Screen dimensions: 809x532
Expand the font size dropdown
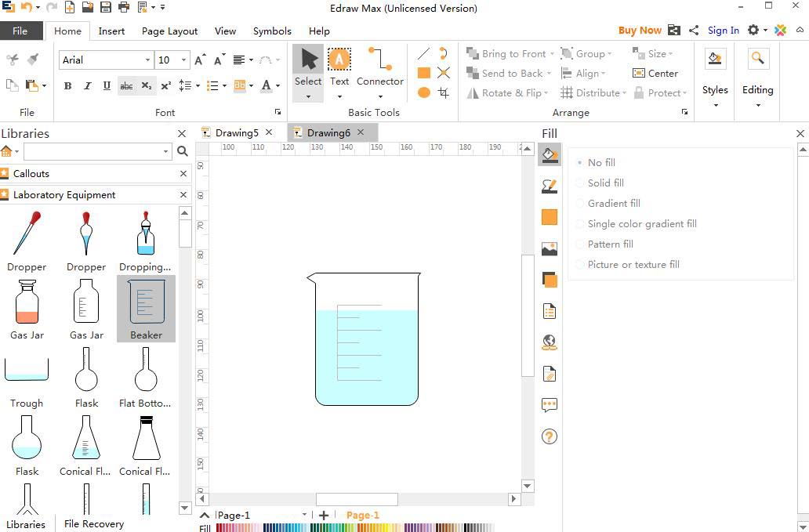point(183,60)
